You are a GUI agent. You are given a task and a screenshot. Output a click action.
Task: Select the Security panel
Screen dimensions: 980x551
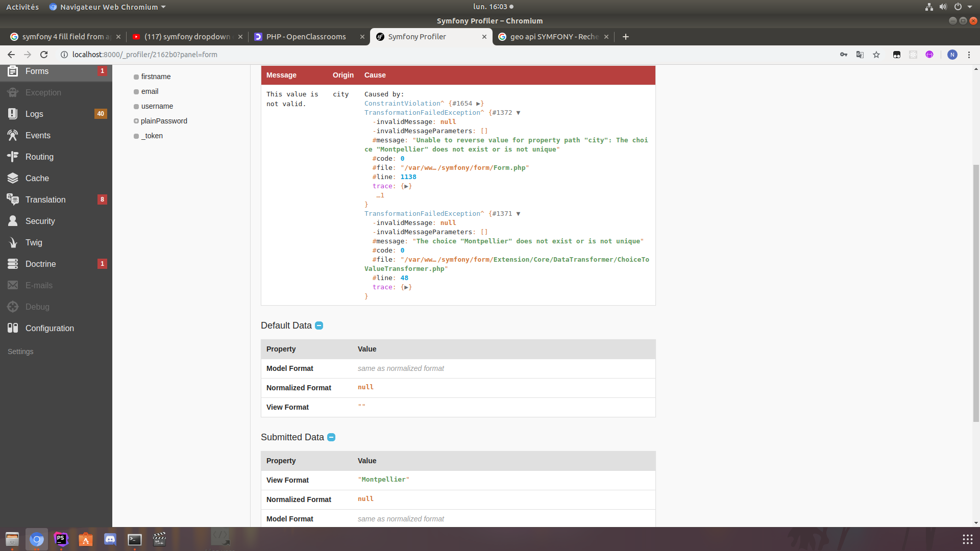[x=40, y=221]
